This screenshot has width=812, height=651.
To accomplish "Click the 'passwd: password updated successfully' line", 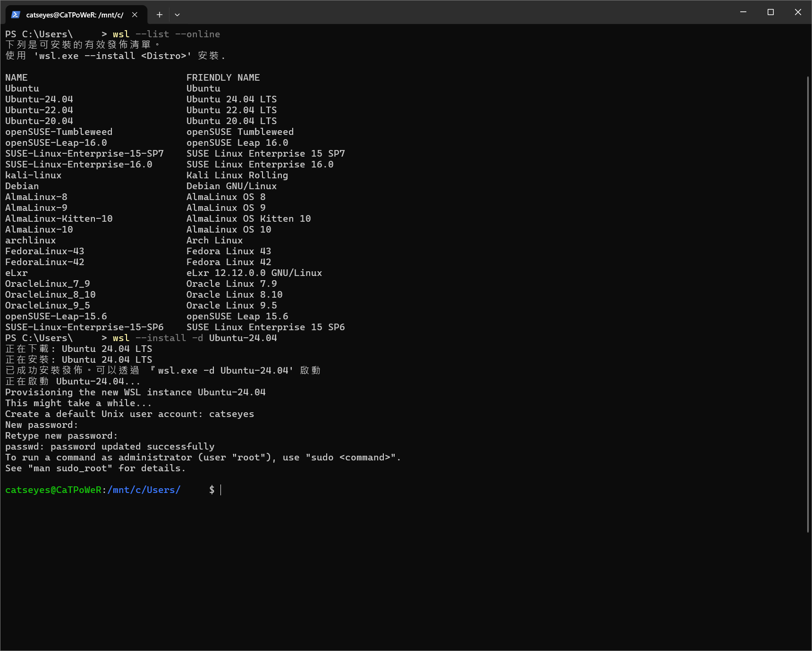I will [x=110, y=446].
